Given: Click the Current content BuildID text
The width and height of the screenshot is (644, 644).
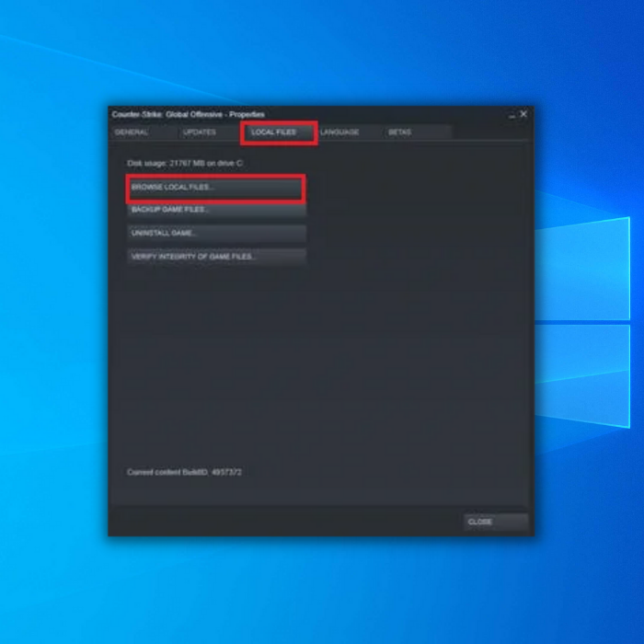Looking at the screenshot, I should click(184, 472).
